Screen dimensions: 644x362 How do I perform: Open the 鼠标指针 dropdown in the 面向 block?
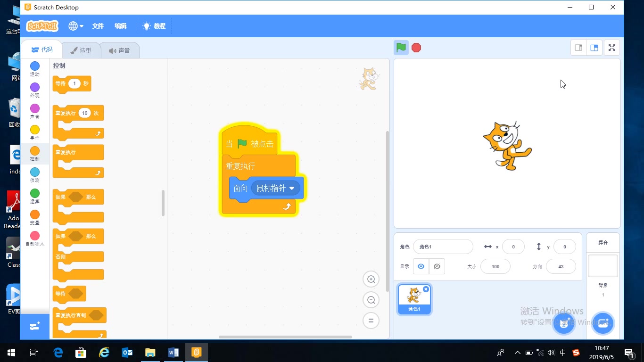276,188
